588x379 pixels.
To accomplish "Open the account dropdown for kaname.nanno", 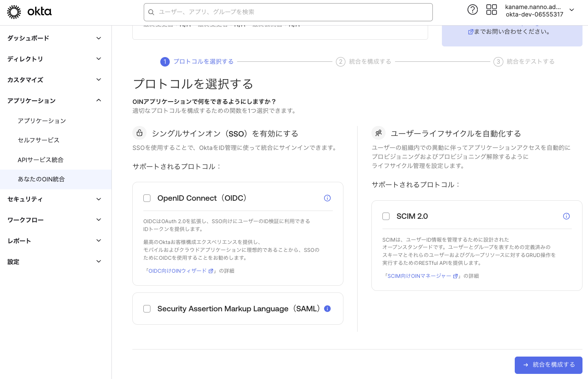I will click(571, 10).
